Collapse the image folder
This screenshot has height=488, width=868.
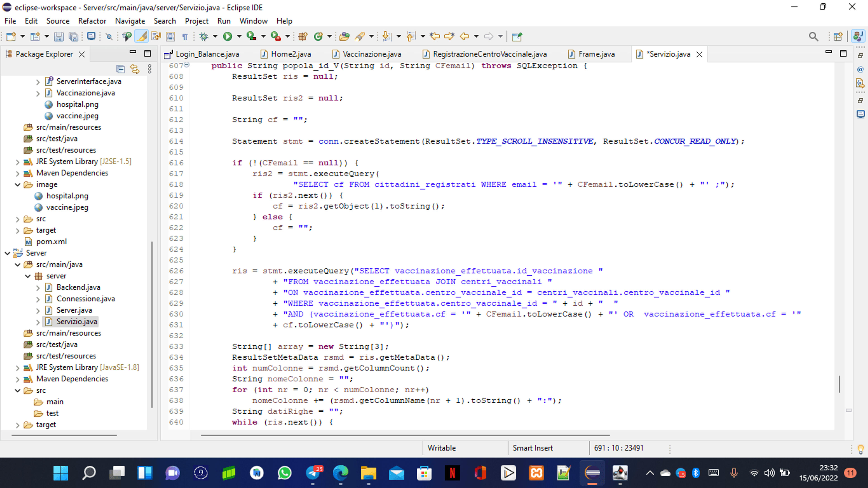click(18, 185)
